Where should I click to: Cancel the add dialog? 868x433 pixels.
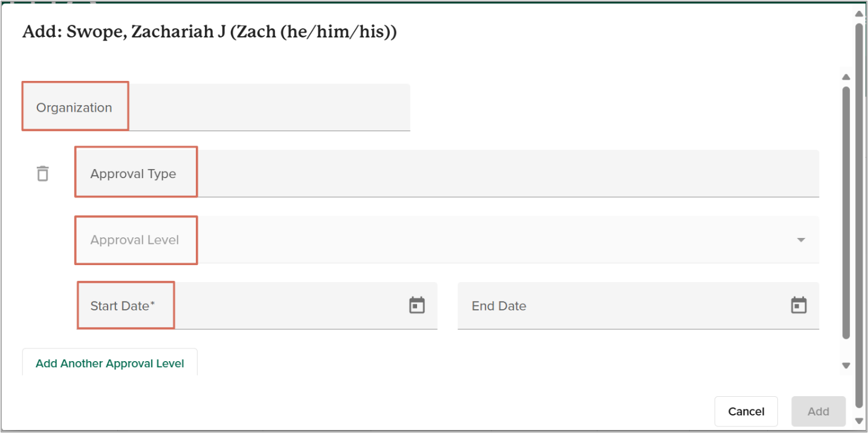746,411
